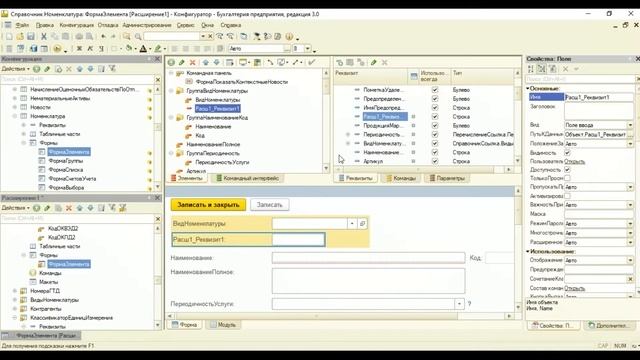640x360 pixels.
Task: Toggle 'Использовать всегда' checkbox for Расш1_Реквизит1 row
Action: (435, 117)
